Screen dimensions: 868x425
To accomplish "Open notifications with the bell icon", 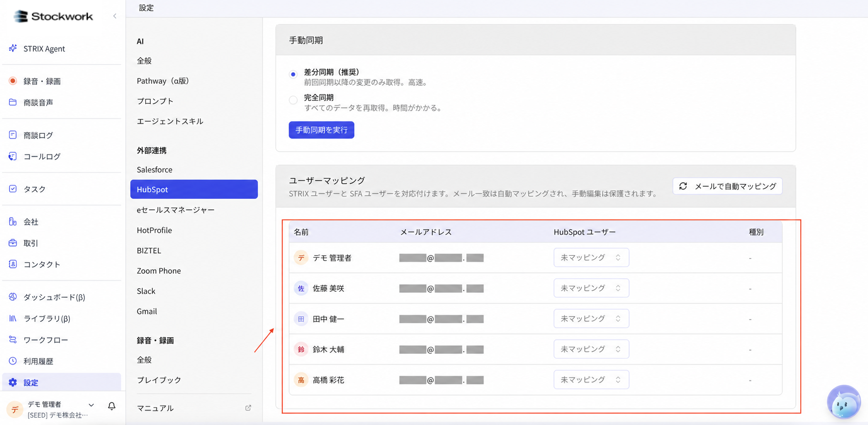I will (112, 406).
